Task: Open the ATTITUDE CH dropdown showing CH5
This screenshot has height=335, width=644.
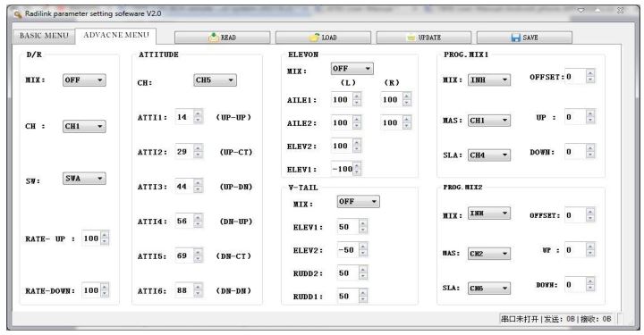Action: coord(215,80)
